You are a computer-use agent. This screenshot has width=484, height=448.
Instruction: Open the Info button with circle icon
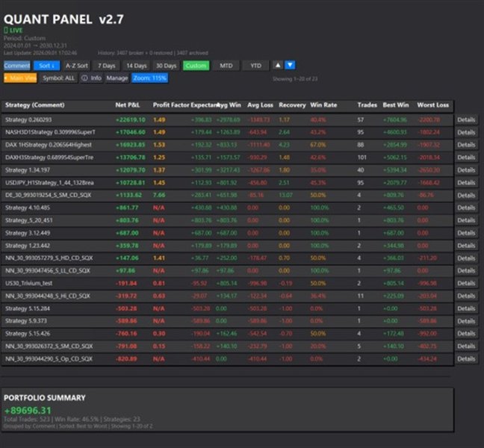tap(91, 78)
